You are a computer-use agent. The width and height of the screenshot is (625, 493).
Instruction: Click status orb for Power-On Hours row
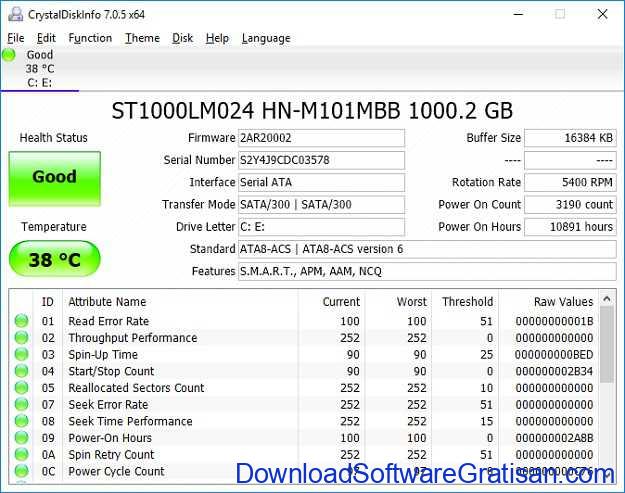click(x=22, y=438)
